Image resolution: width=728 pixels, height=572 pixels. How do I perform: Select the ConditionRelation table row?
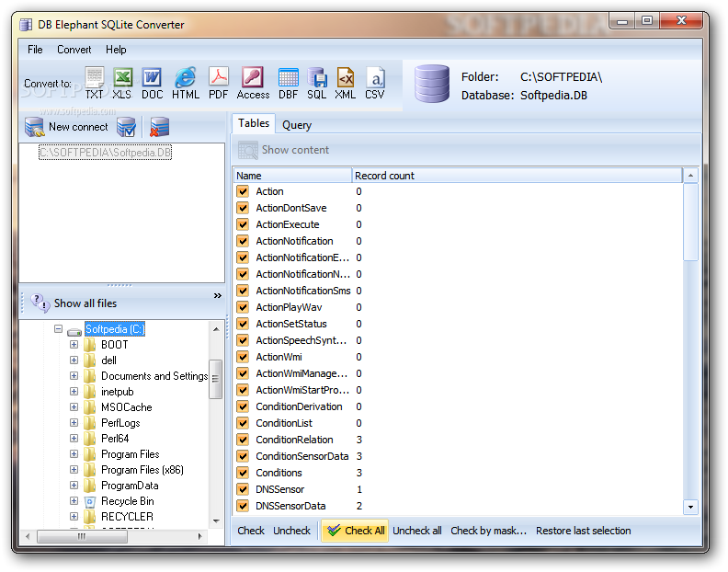(459, 440)
